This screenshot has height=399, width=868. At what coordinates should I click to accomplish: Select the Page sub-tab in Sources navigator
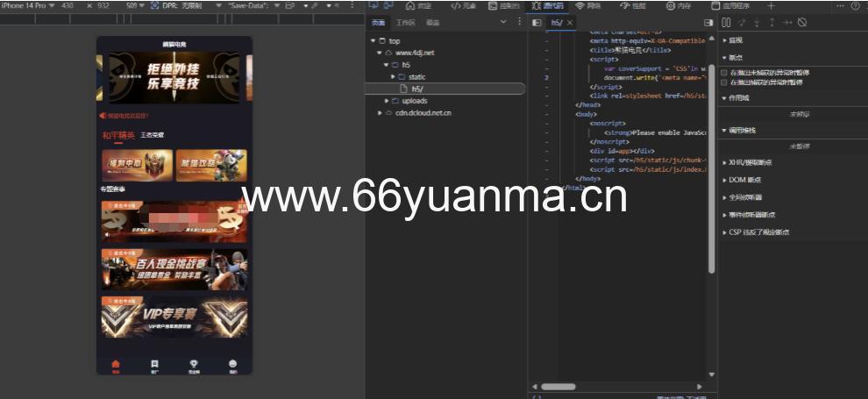pos(379,23)
